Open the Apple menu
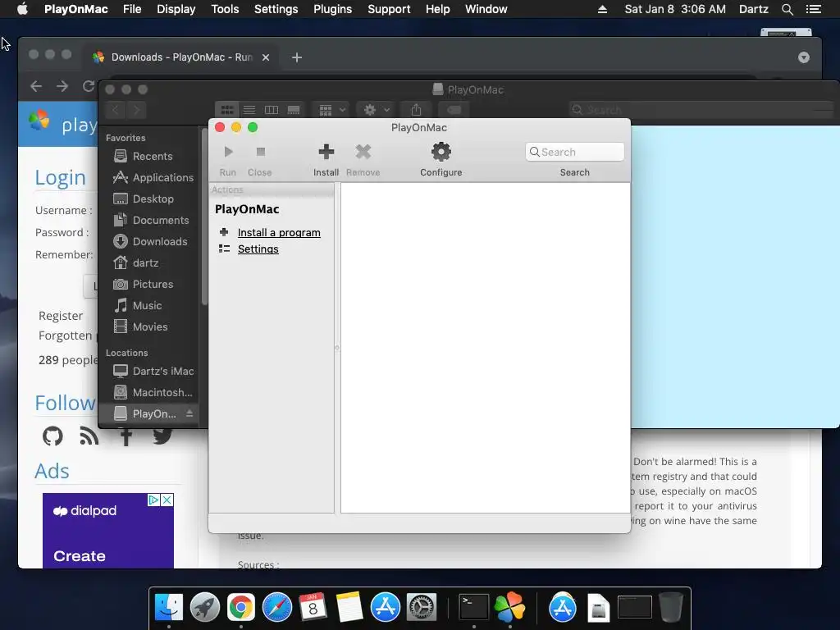 tap(22, 9)
